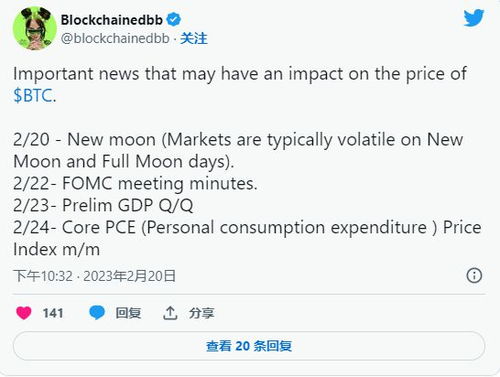Open the Blockchainedbb profile avatar
This screenshot has height=377, width=500.
click(35, 29)
